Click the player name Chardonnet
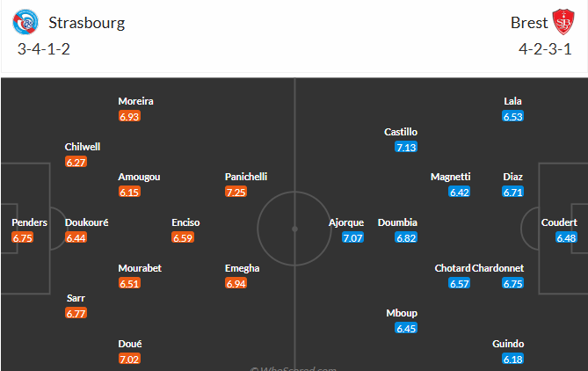This screenshot has height=371, width=588. pos(499,268)
